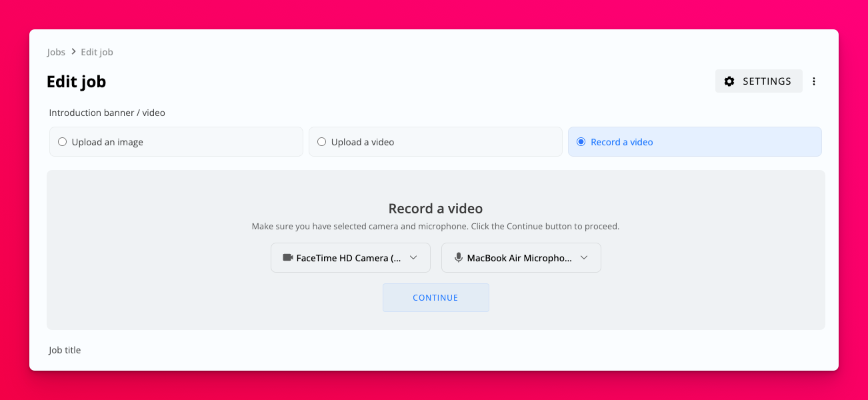The width and height of the screenshot is (868, 400).
Task: Click the Job title field label
Action: (x=65, y=350)
